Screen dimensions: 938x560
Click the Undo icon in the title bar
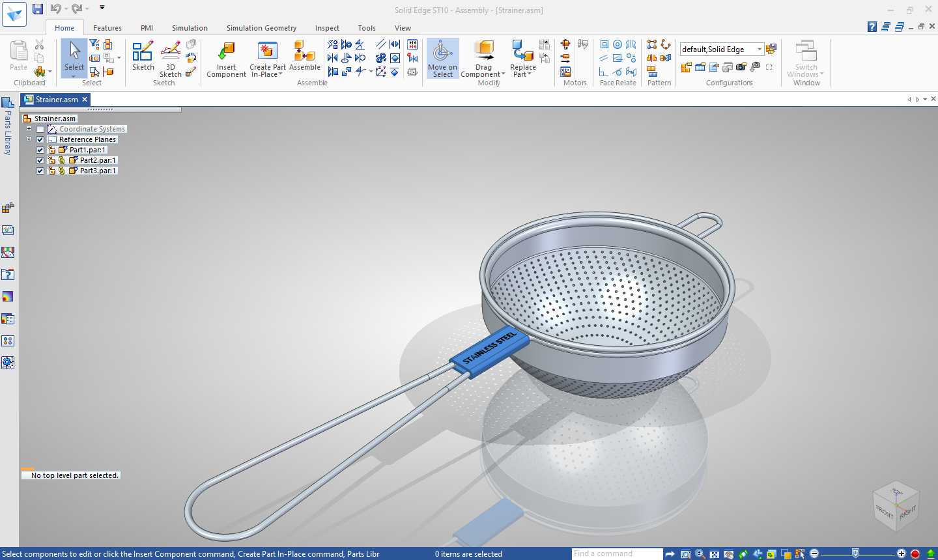[55, 8]
